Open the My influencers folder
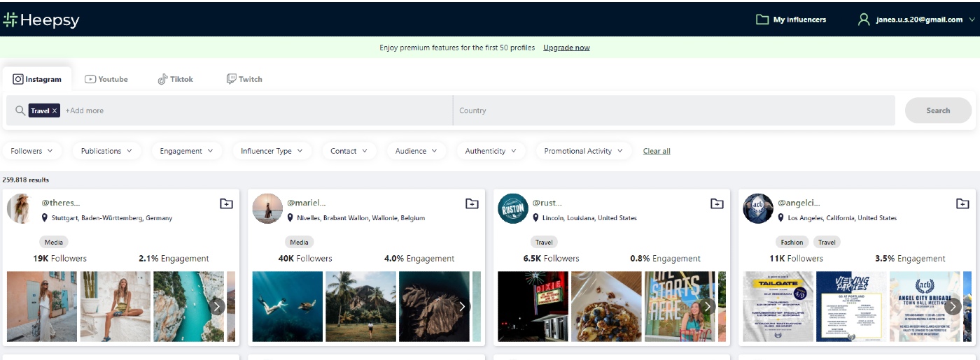This screenshot has height=360, width=980. [791, 20]
